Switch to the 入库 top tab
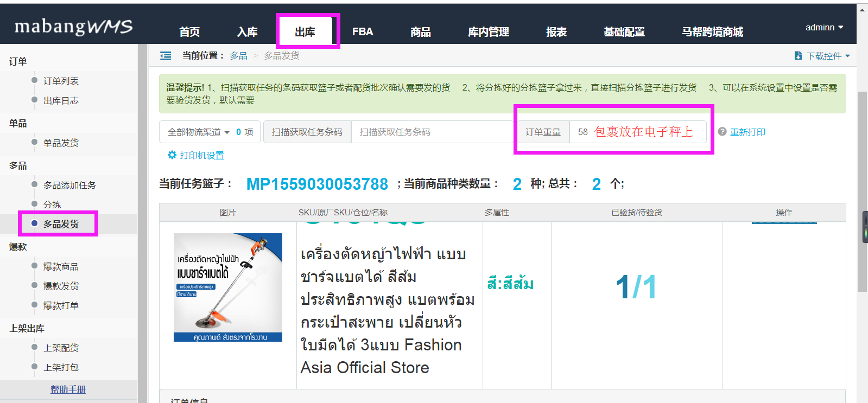Viewport: 868px width, 403px height. pos(248,32)
